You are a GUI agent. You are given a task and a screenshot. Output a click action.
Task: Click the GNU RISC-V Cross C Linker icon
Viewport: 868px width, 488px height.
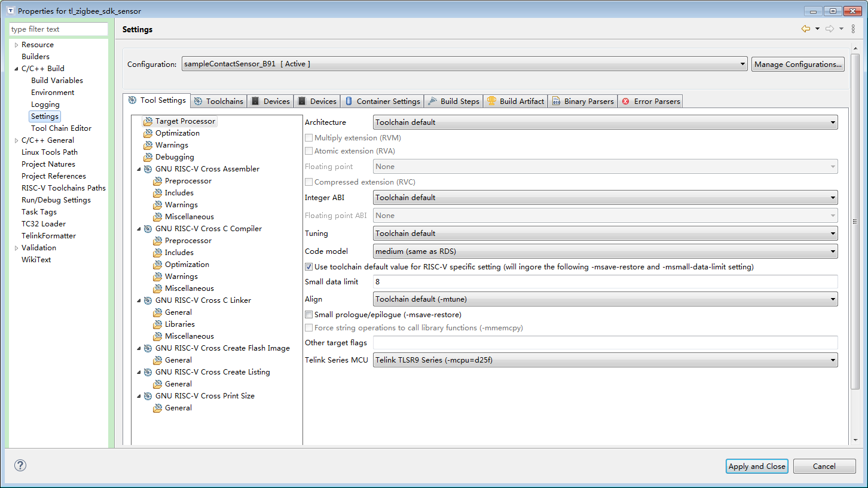[148, 300]
